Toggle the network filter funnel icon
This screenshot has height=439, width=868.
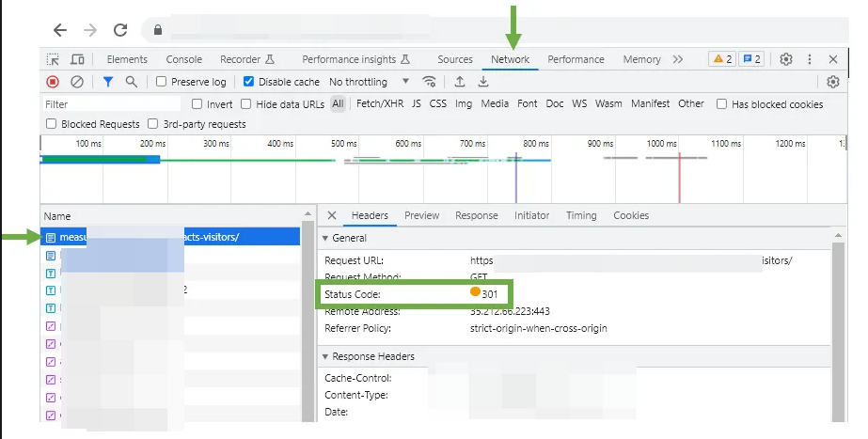point(107,82)
